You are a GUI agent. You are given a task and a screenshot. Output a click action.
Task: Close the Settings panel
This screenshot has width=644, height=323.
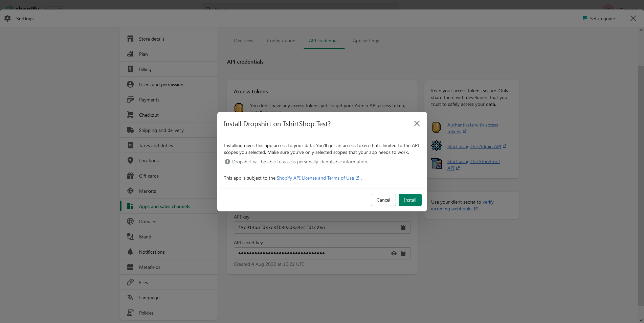633,18
